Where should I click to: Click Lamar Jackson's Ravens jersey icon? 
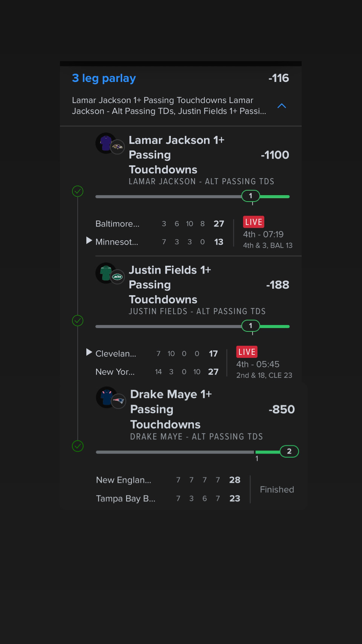pos(106,143)
